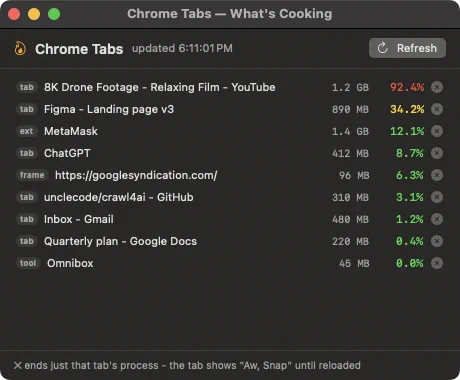The height and width of the screenshot is (380, 460).
Task: Click the 34.2% CPU value
Action: [x=407, y=109]
